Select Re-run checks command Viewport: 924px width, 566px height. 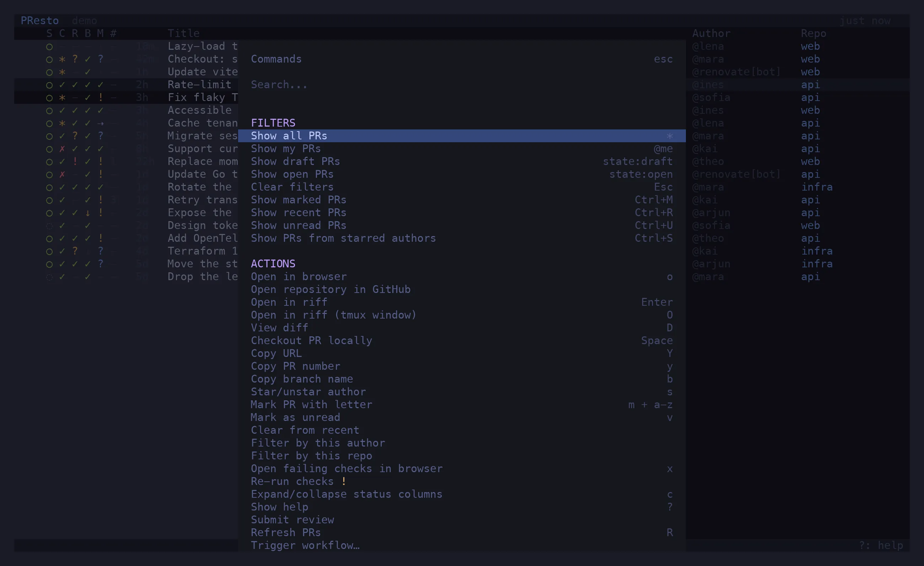tap(462, 481)
